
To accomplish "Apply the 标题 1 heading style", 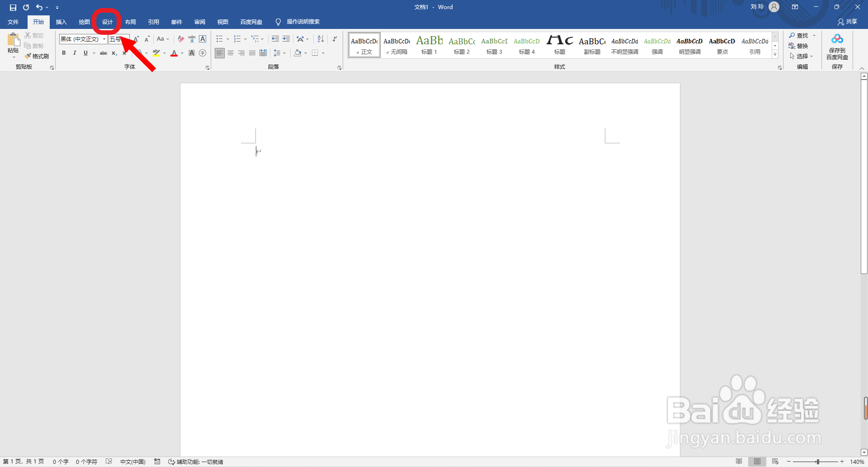I will [429, 45].
